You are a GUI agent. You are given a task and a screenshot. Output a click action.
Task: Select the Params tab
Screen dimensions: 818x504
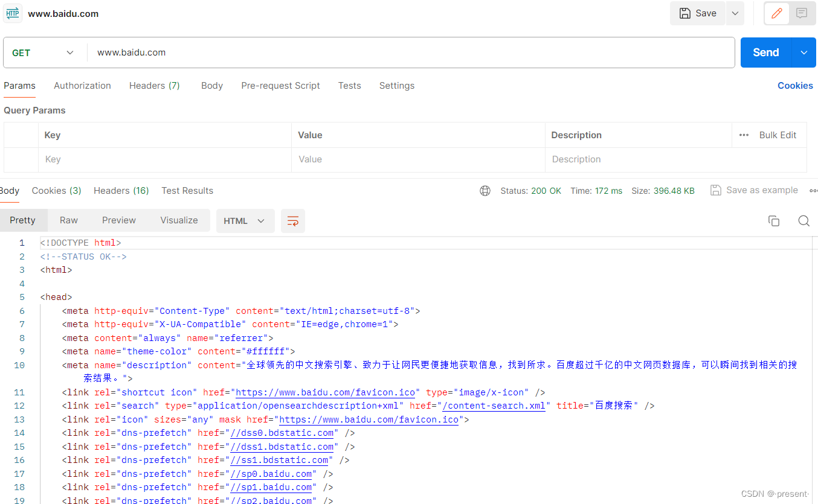pos(19,86)
